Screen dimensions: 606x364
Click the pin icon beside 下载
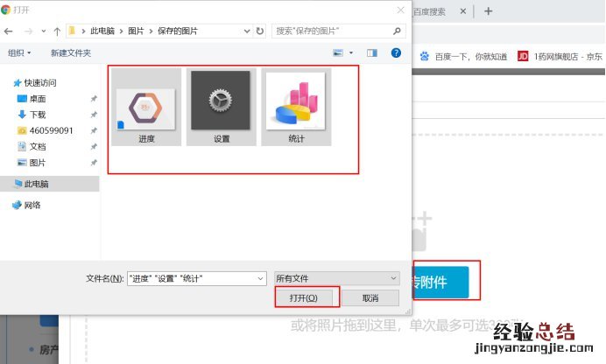[x=94, y=115]
